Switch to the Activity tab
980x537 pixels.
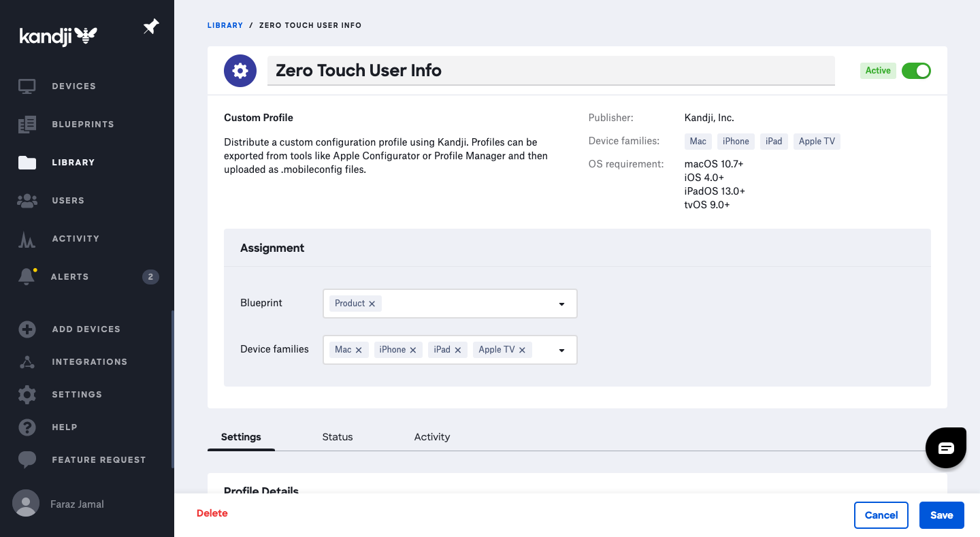click(432, 437)
